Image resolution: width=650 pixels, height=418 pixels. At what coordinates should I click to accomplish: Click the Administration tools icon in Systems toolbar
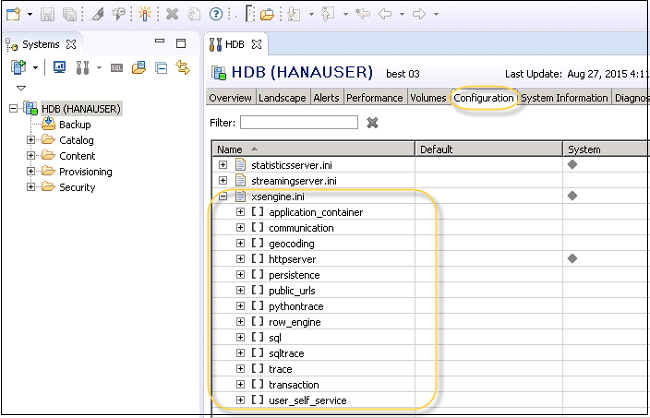[82, 67]
